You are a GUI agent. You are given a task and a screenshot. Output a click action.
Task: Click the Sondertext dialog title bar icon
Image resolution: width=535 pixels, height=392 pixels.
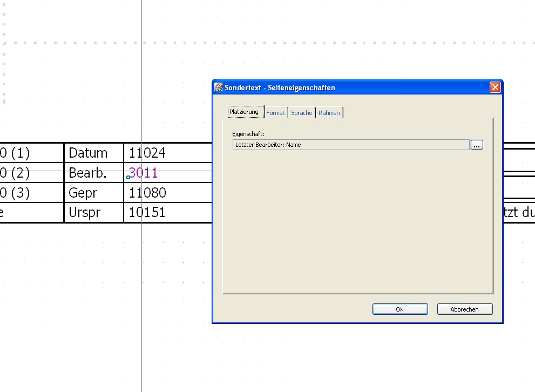(x=219, y=87)
